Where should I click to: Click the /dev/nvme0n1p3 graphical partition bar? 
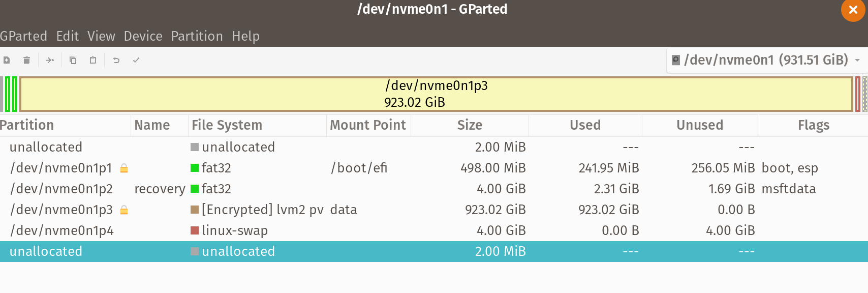pos(436,94)
